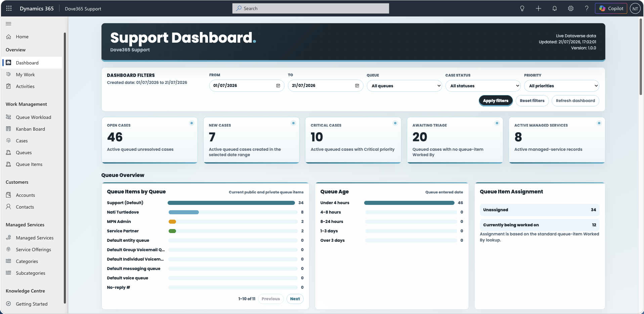This screenshot has width=644, height=314.
Task: Click the Accounts icon in sidebar
Action: [9, 195]
